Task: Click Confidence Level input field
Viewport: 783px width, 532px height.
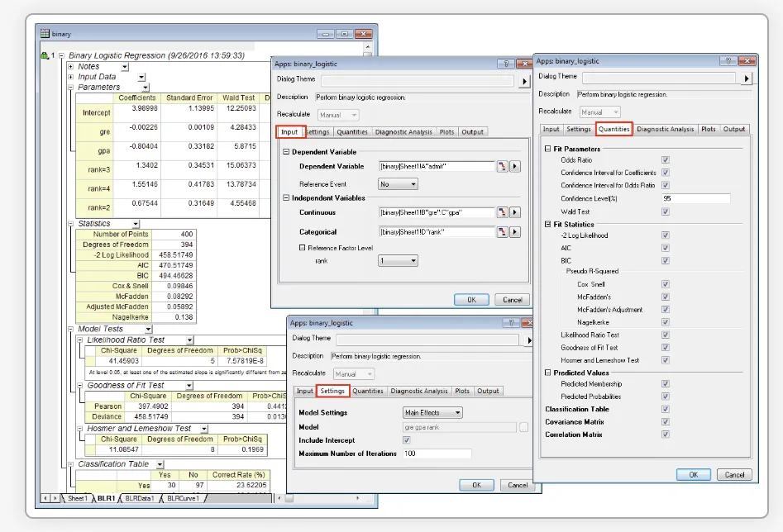Action: [695, 198]
